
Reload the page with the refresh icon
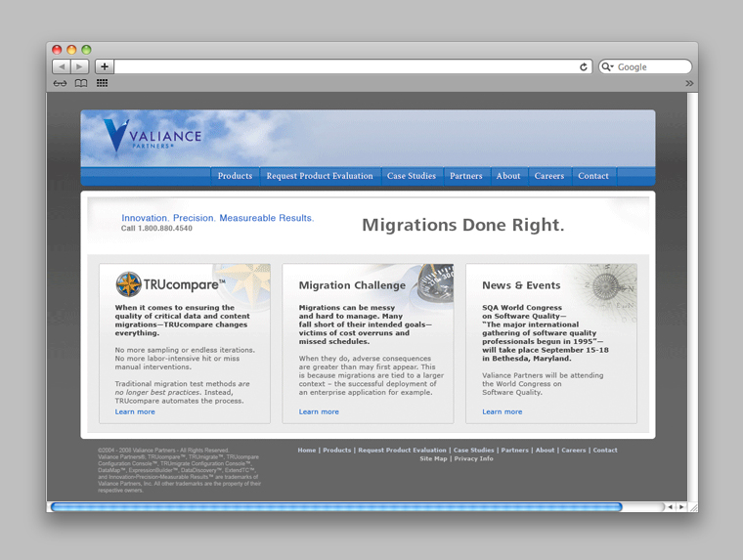point(584,67)
